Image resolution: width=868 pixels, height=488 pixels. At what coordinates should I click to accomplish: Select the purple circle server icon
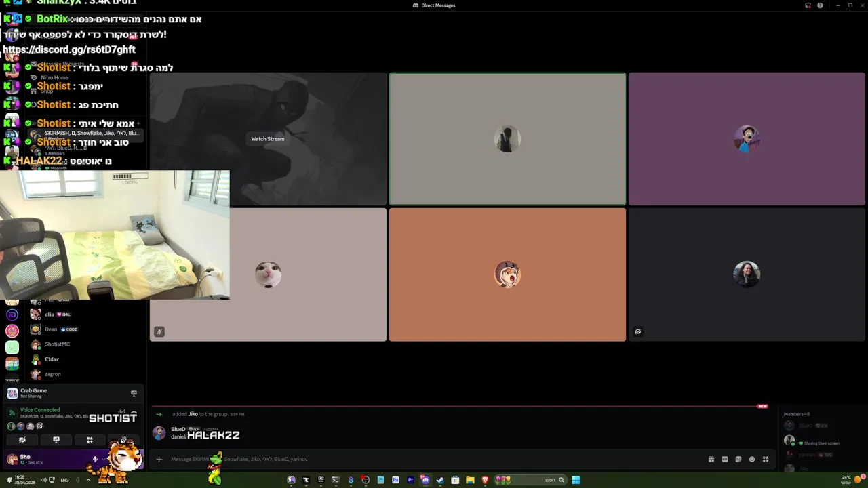pos(12,315)
